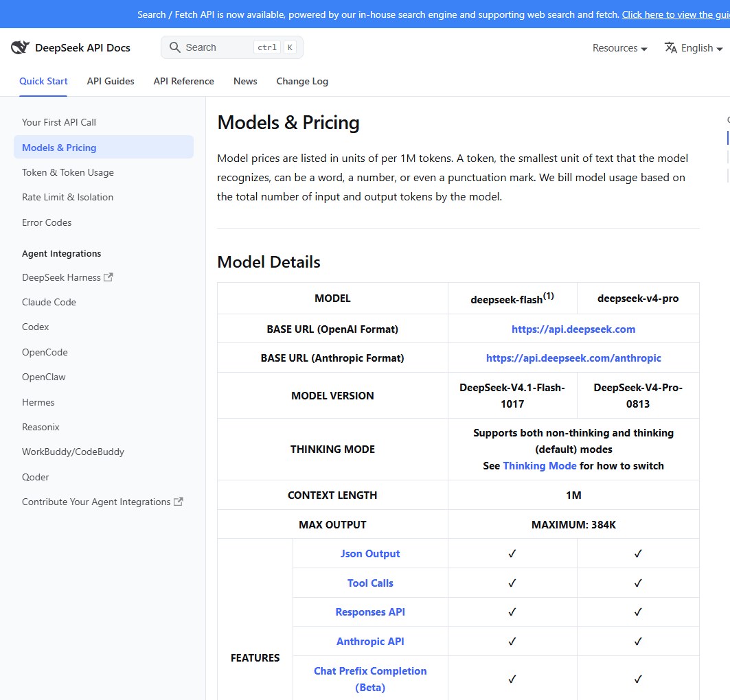Open the Qoder integration page
The image size is (730, 700).
pos(36,477)
